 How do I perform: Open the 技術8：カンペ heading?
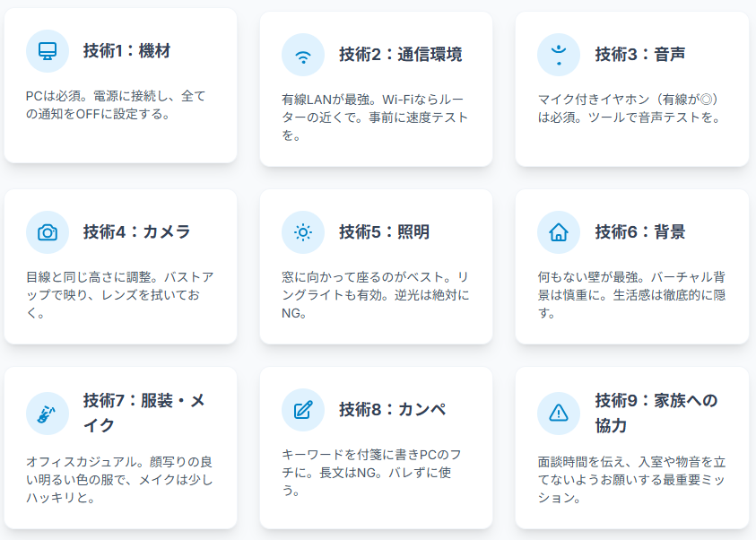392,410
